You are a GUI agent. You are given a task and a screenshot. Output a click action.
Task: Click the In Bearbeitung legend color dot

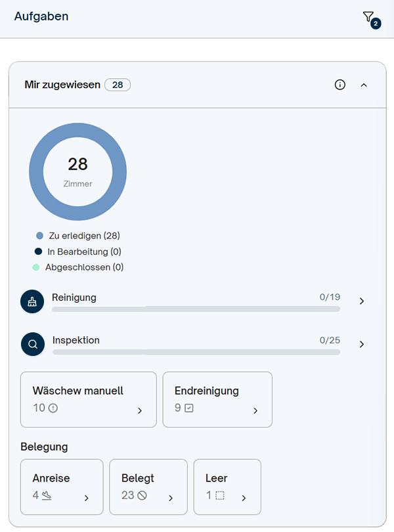click(x=38, y=252)
